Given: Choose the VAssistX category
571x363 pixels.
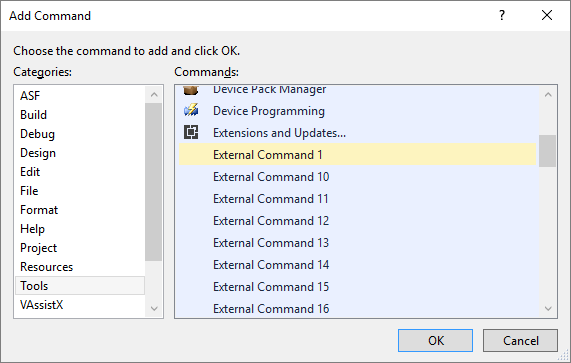Looking at the screenshot, I should (41, 305).
